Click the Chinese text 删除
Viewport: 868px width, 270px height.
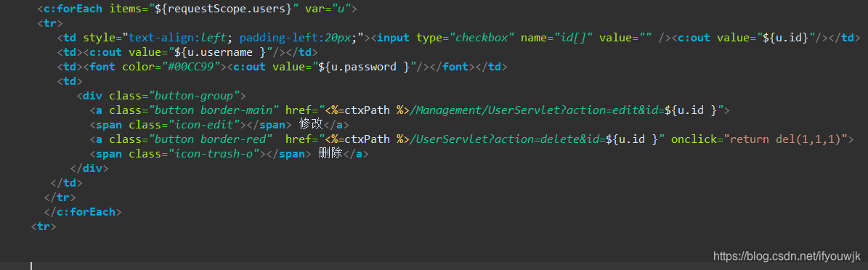[331, 154]
